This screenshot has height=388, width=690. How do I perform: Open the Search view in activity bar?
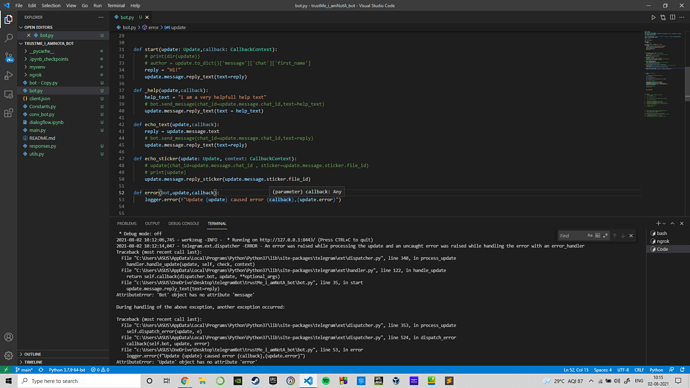pyautogui.click(x=8, y=38)
